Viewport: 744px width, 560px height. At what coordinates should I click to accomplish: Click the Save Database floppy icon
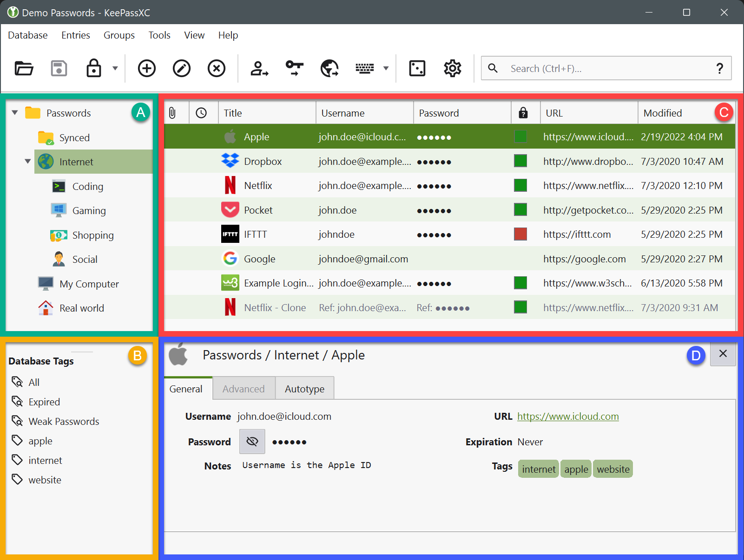(59, 68)
